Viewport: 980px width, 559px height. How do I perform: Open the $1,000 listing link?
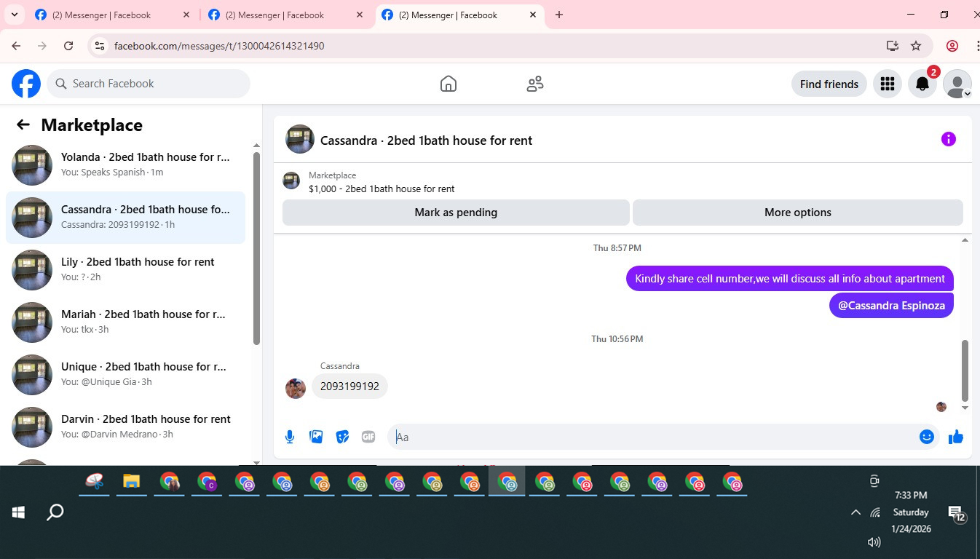[x=382, y=189]
